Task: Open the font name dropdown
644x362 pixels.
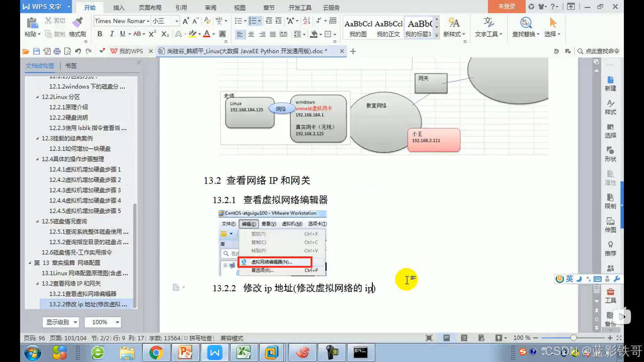Action: coord(148,21)
